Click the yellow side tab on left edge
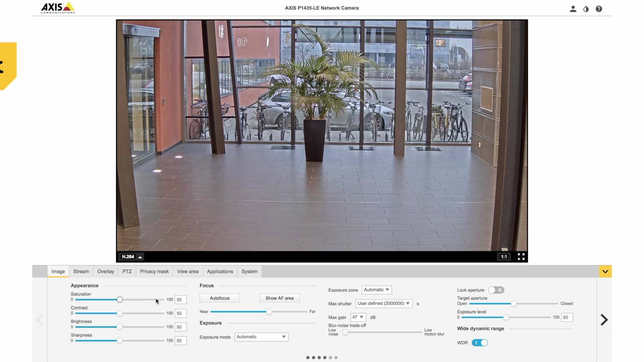Screen dimensions: 644x362 point(7,66)
